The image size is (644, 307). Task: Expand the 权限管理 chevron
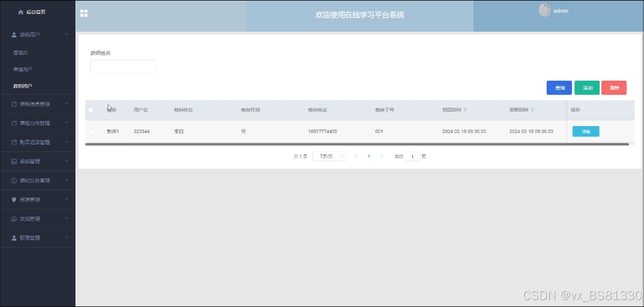click(x=67, y=238)
